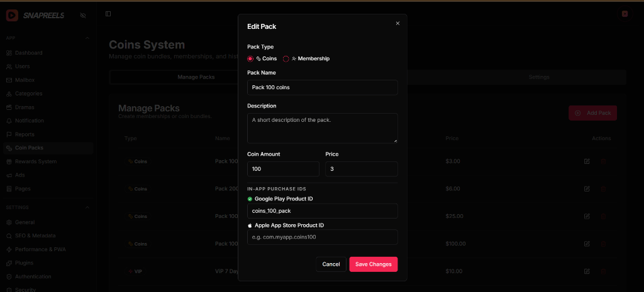Open Notification in the sidebar
This screenshot has width=644, height=292.
point(48,121)
